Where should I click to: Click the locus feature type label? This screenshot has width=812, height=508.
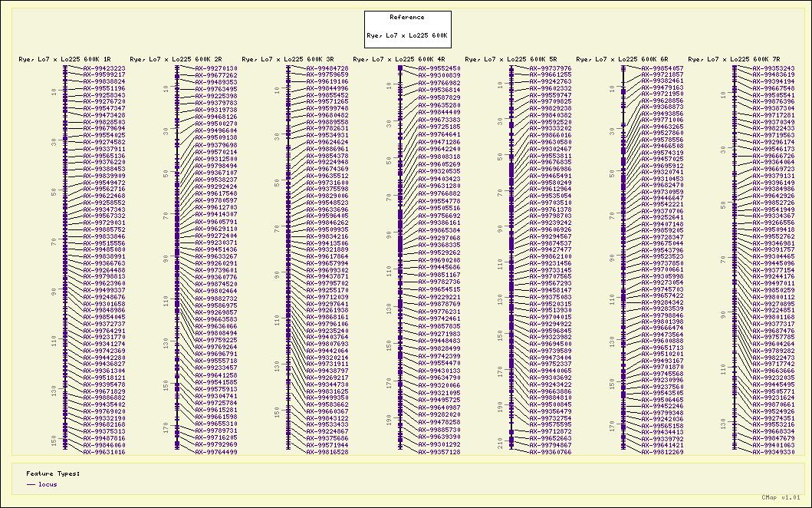(x=48, y=485)
